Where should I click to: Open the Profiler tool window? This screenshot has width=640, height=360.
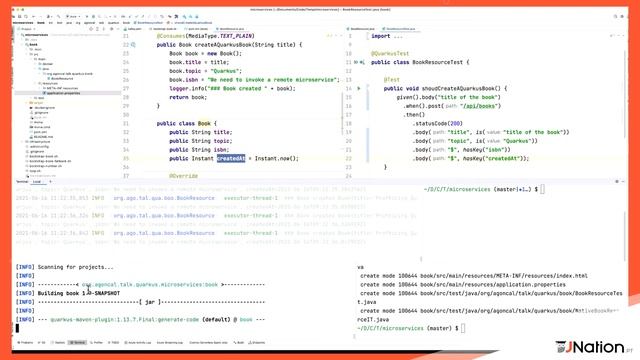click(x=96, y=342)
